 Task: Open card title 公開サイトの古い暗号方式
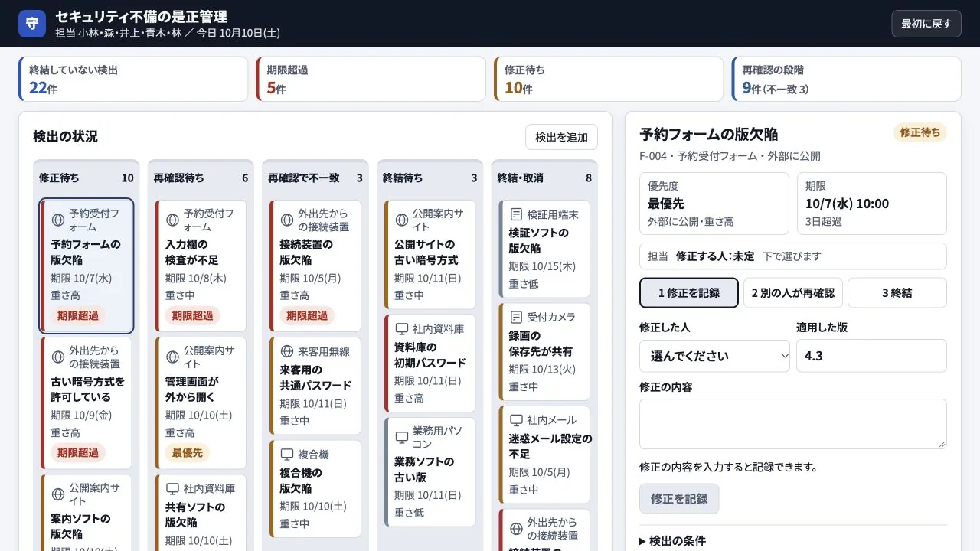426,253
